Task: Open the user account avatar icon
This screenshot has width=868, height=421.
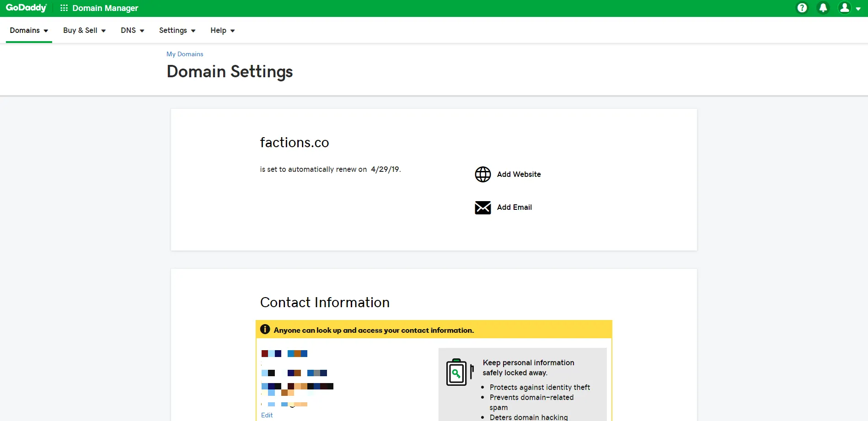Action: click(845, 8)
